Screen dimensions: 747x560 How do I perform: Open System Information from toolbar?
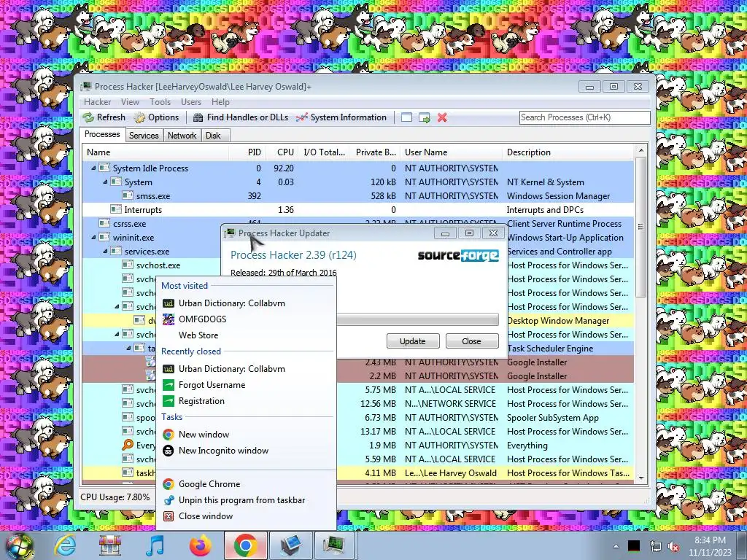[x=341, y=117]
